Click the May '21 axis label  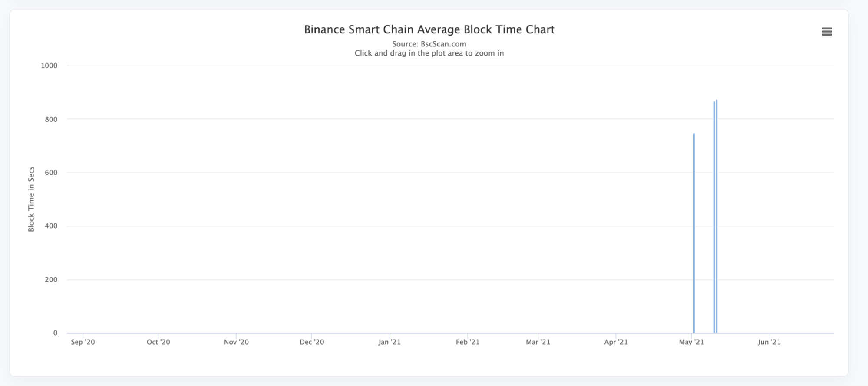tap(692, 342)
